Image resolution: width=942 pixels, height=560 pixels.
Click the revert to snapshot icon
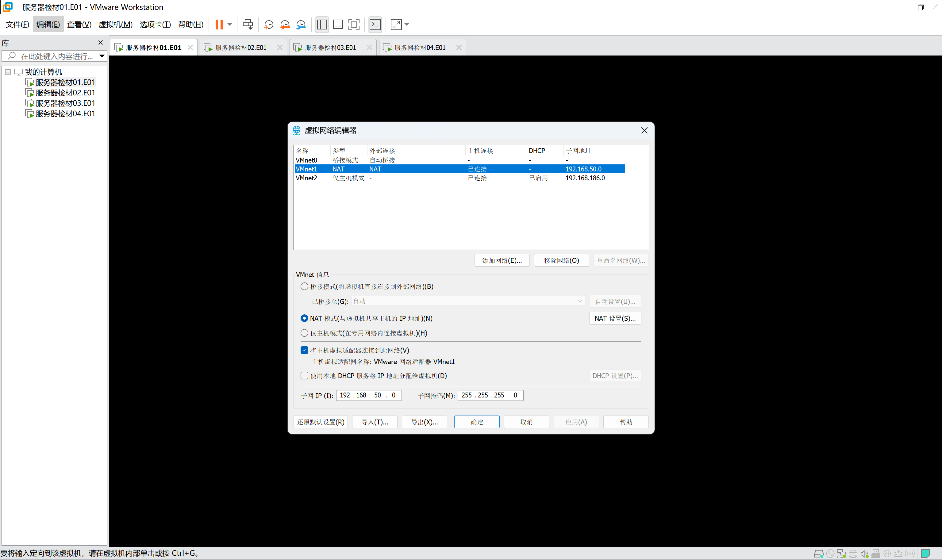click(x=285, y=25)
